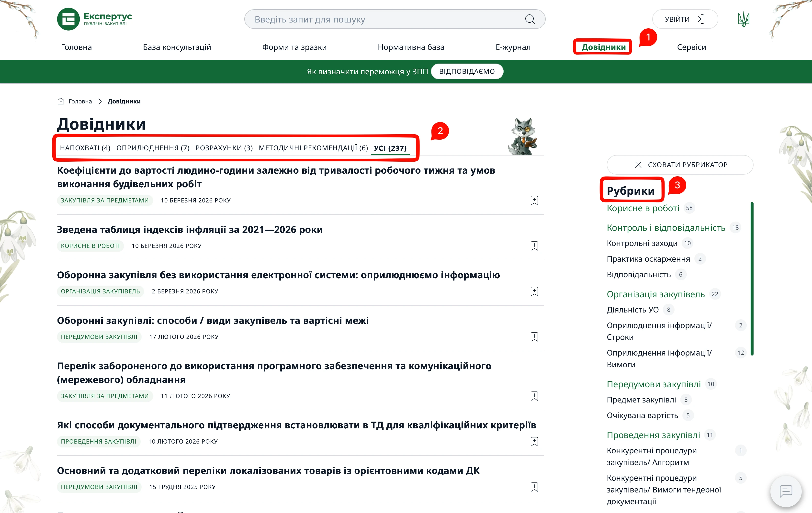Viewport: 812px width, 513px height.
Task: Expand the Організація закупівель rubric
Action: [x=655, y=294]
